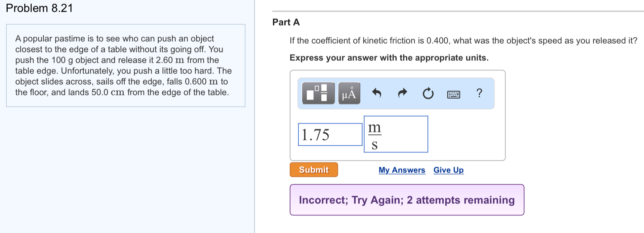Click the Give Up link
Viewport: 644px width, 233px height.
448,170
